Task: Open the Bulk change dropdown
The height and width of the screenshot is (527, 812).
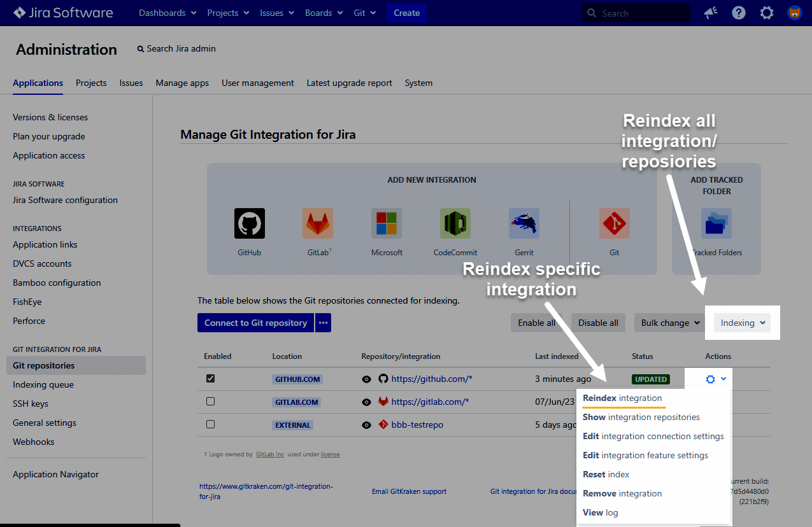Action: point(670,323)
